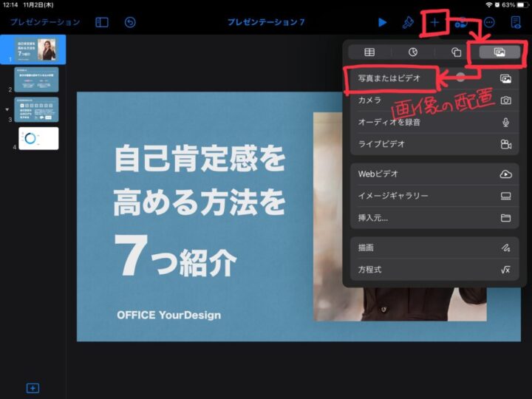The width and height of the screenshot is (532, 399).
Task: Switch to the Charts tab in the Insert popover
Action: pos(413,52)
